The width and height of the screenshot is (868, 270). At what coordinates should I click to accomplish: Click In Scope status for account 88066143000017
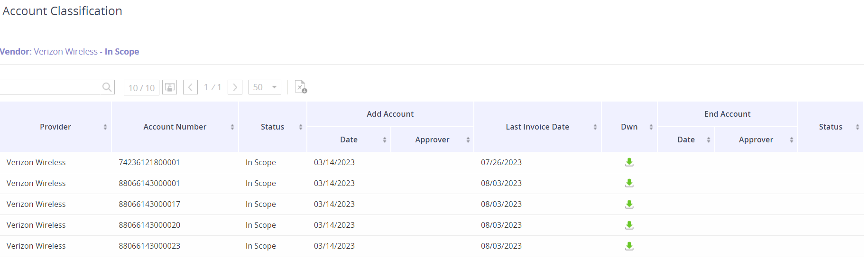pos(261,204)
